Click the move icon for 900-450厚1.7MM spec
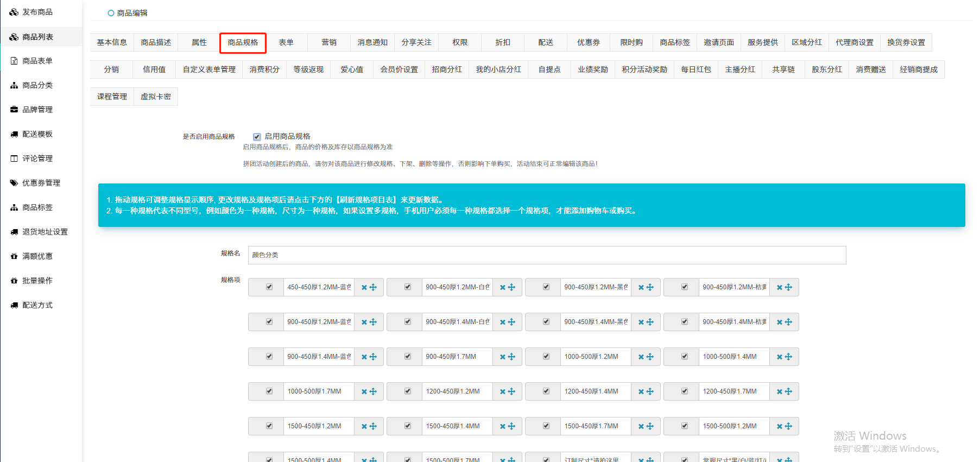The height and width of the screenshot is (462, 980). point(511,357)
